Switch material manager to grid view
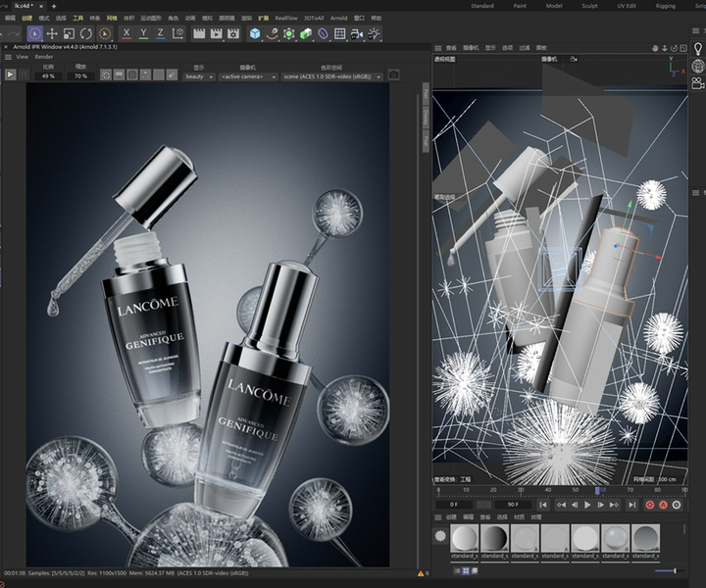The image size is (706, 588). pos(466,571)
